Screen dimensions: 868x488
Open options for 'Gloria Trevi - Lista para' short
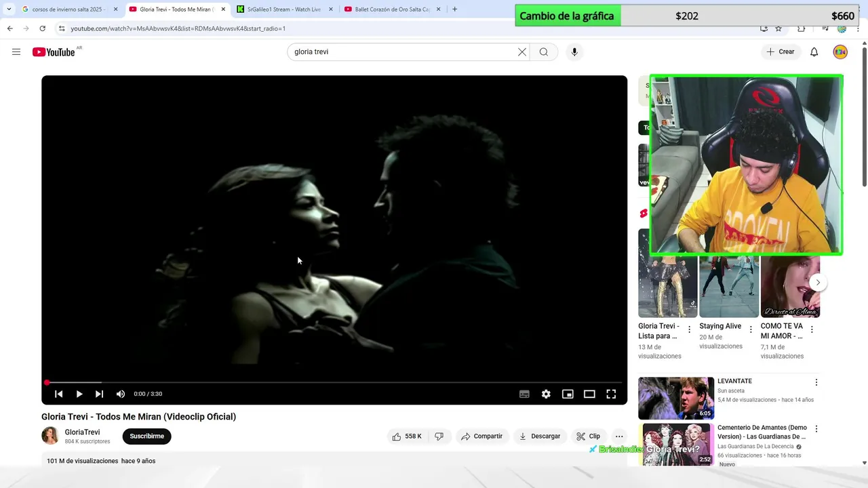point(690,329)
